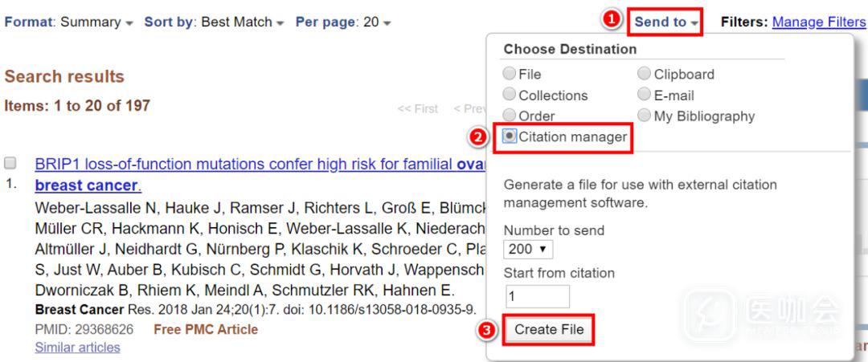This screenshot has width=868, height=362.
Task: Select the Collections radio button
Action: (x=510, y=95)
